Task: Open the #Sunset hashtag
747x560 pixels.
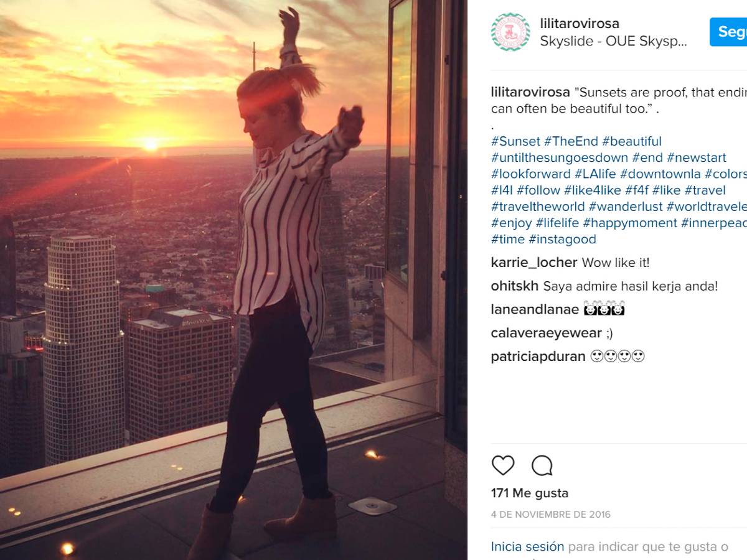Action: coord(515,141)
